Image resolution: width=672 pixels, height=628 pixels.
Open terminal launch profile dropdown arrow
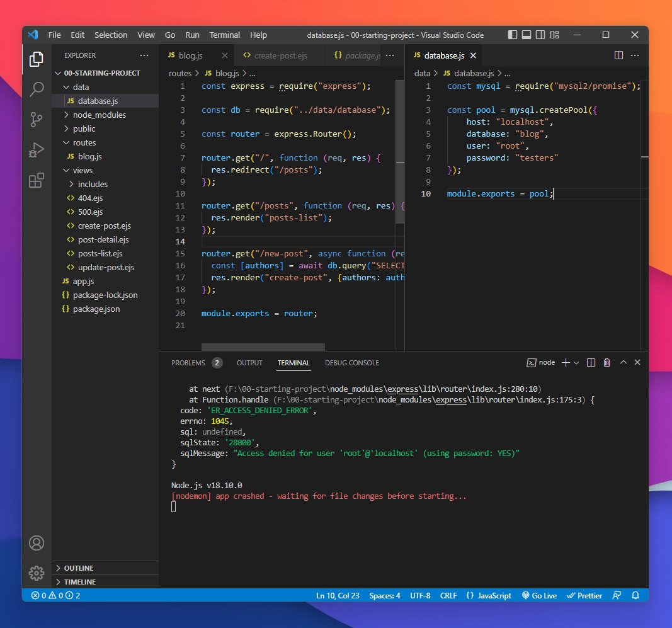[x=576, y=363]
